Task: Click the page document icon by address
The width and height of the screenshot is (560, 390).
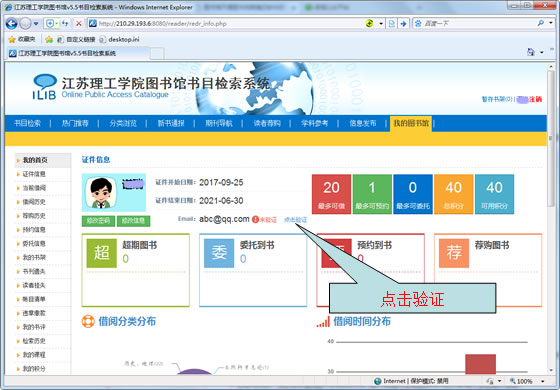Action: (x=392, y=24)
